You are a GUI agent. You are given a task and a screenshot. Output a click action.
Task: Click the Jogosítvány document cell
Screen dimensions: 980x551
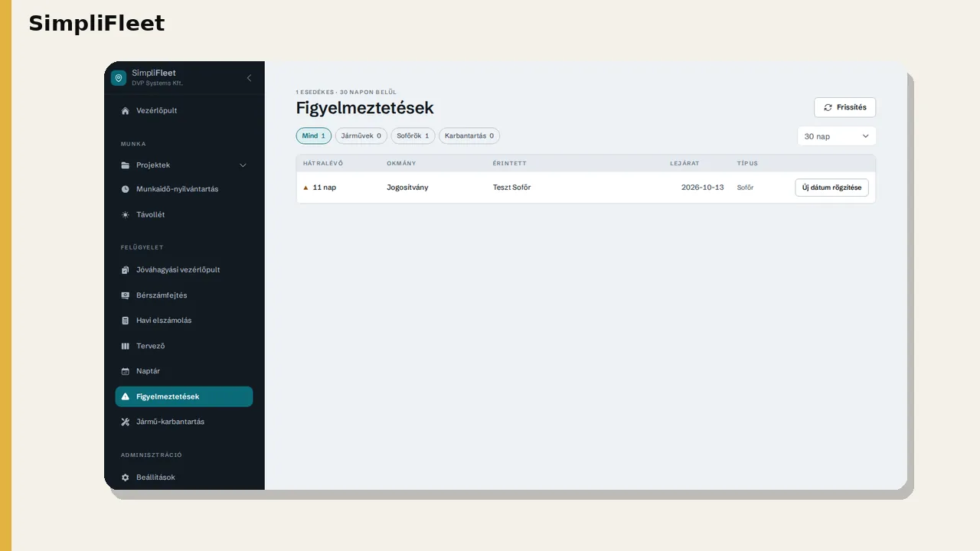(x=407, y=187)
